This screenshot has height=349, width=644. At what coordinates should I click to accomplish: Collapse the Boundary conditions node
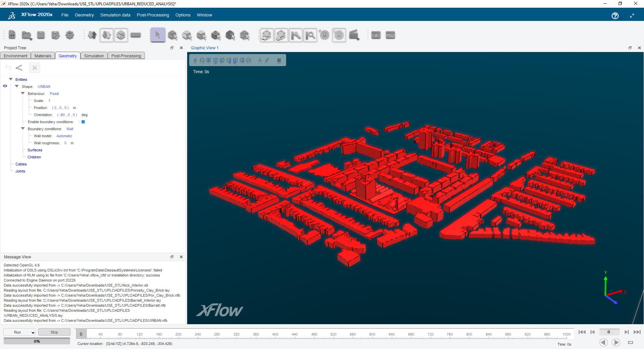click(x=23, y=129)
